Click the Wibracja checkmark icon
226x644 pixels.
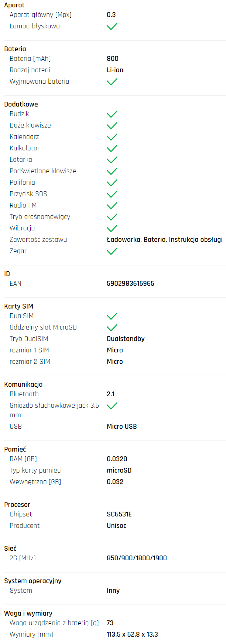(x=112, y=229)
